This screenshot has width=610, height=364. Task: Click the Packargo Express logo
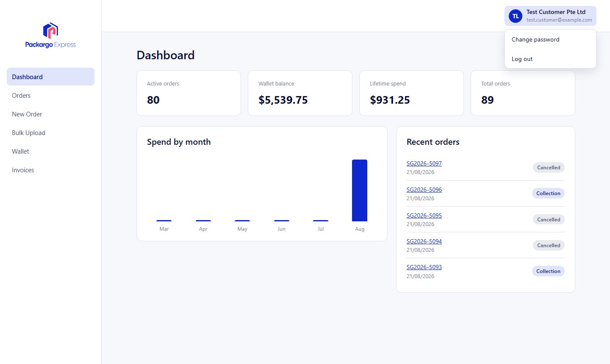(50, 36)
